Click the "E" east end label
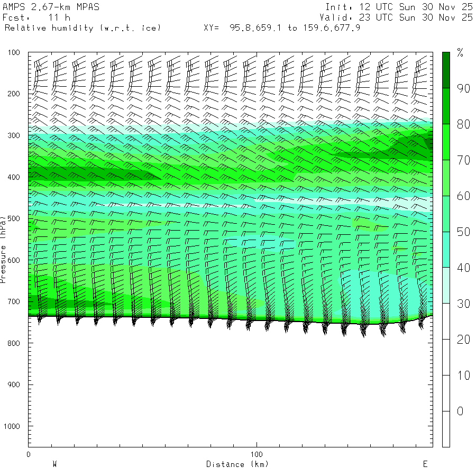 pyautogui.click(x=425, y=464)
